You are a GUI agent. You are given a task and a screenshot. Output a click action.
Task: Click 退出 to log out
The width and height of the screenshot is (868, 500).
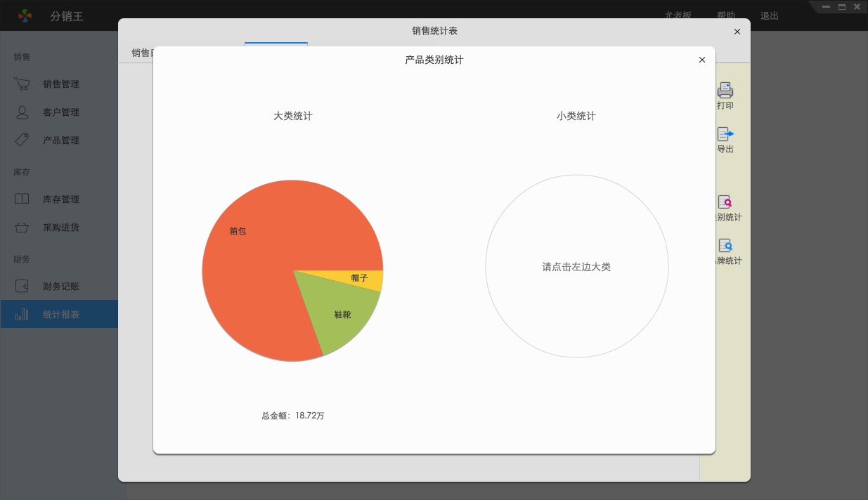(x=769, y=15)
